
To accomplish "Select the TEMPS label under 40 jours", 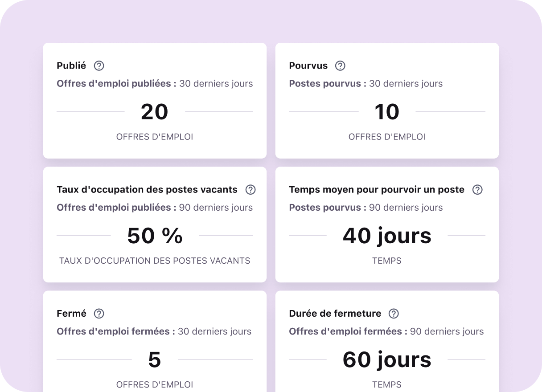I will pos(387,261).
